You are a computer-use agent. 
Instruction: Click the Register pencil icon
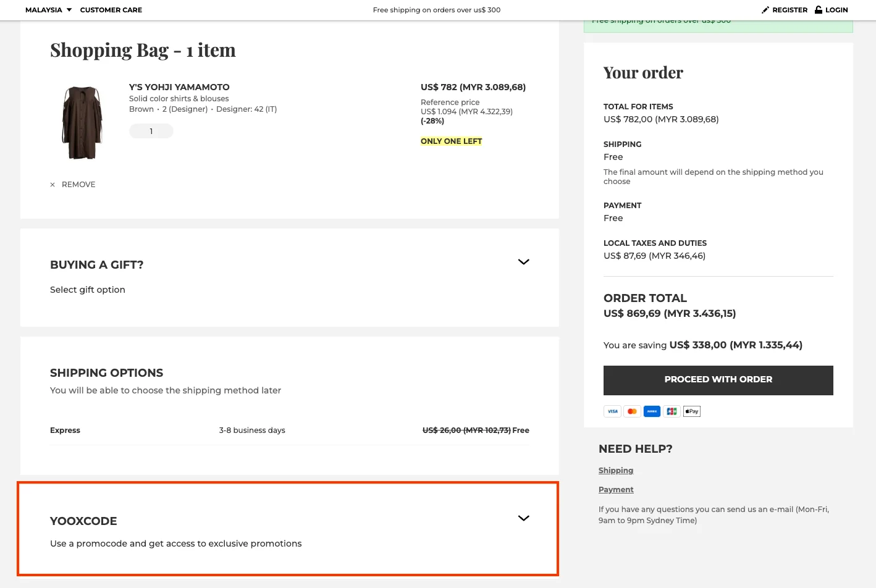click(x=765, y=10)
